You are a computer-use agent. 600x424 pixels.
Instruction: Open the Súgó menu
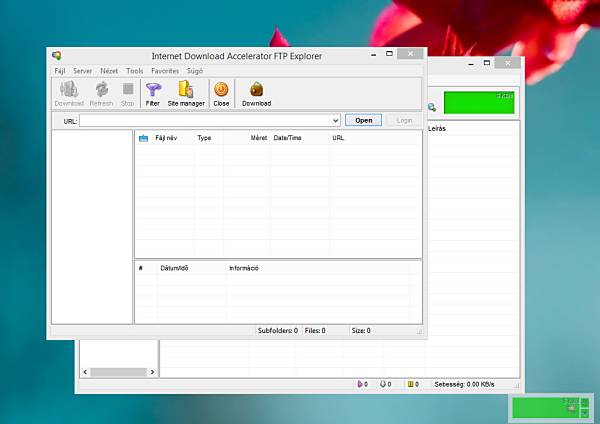coord(195,71)
